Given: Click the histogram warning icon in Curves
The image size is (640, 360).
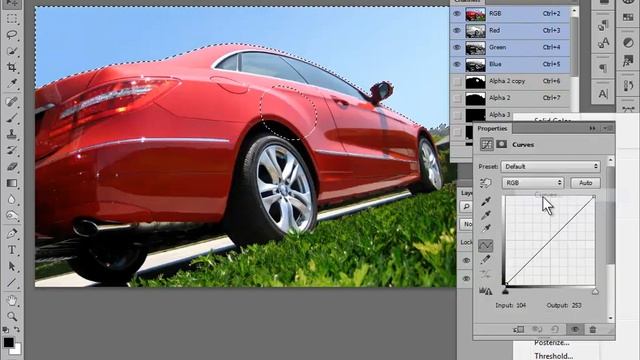Looking at the screenshot, I should [x=486, y=291].
